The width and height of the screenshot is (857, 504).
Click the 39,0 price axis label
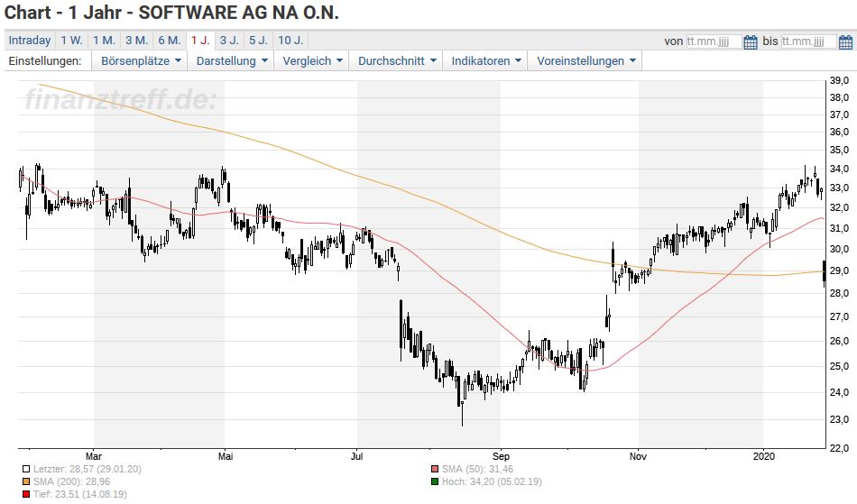click(839, 81)
